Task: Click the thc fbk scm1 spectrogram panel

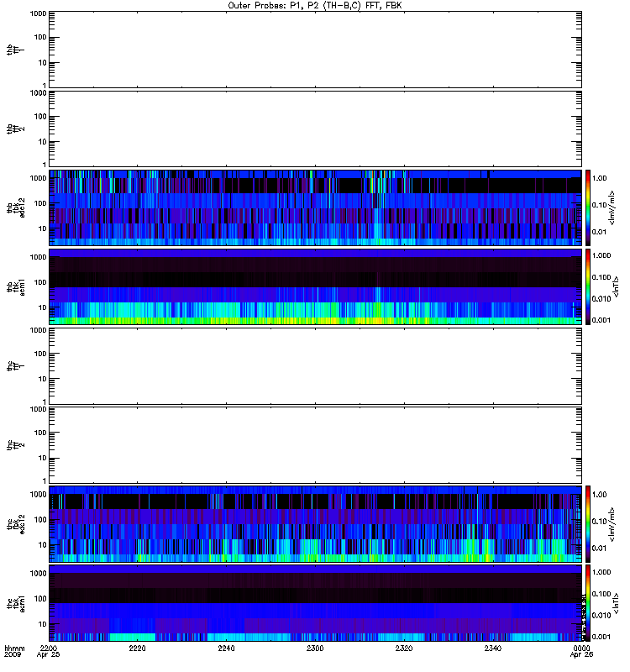Action: (x=315, y=603)
